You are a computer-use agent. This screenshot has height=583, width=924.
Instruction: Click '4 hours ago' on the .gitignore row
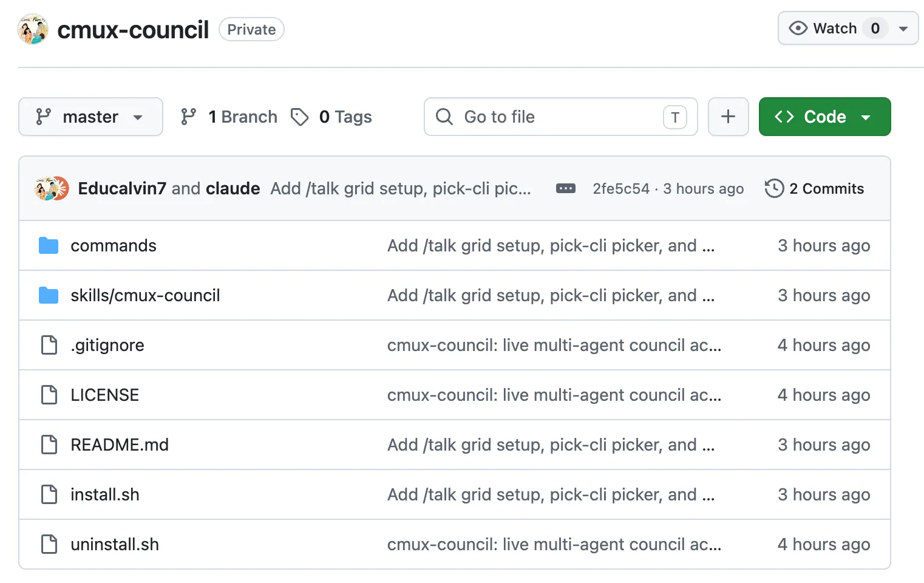[x=824, y=345]
